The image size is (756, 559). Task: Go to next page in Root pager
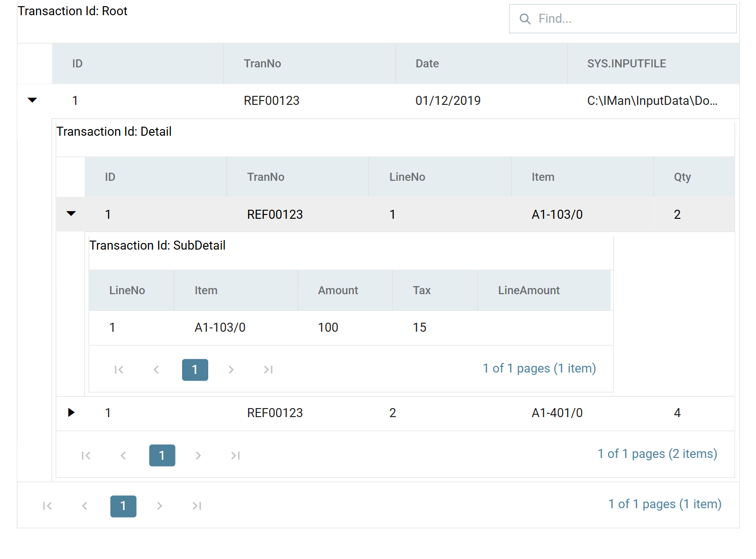[x=159, y=506]
